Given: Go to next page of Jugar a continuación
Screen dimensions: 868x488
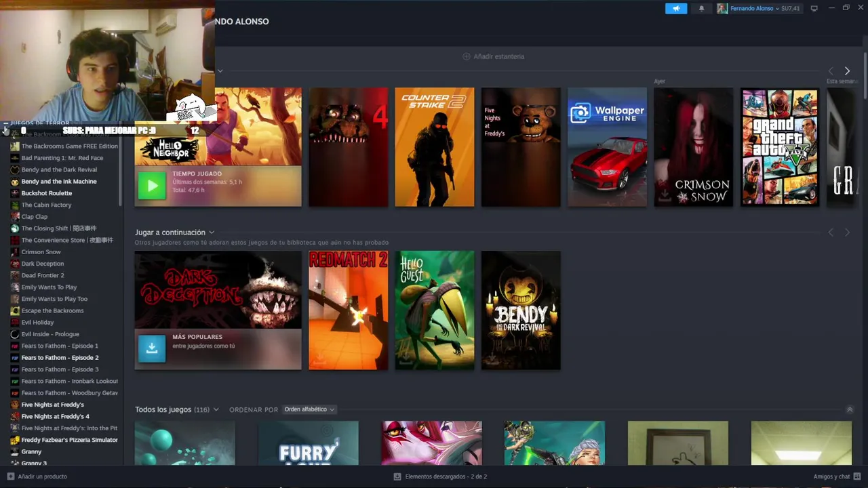Looking at the screenshot, I should click(x=847, y=232).
